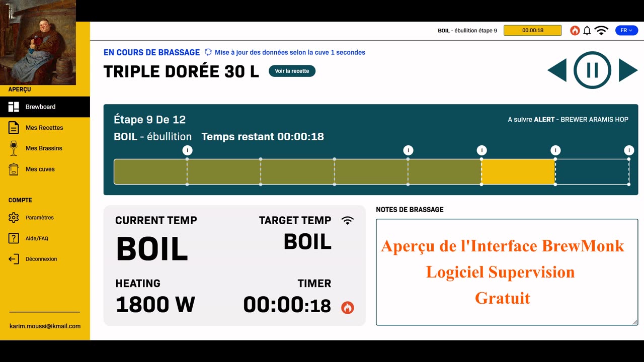Click the flame icon beside the timer
Viewport: 644px width, 362px height.
click(x=348, y=307)
